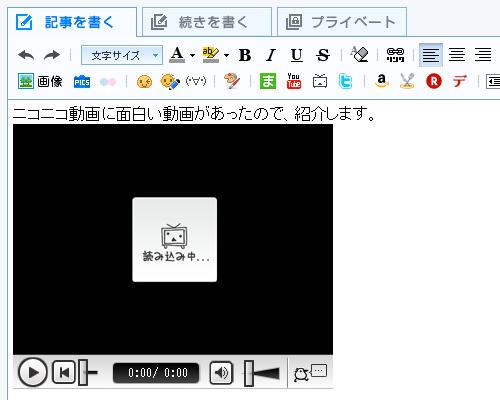Insert an image with the 画像 button
Image resolution: width=500 pixels, height=400 pixels.
point(40,81)
